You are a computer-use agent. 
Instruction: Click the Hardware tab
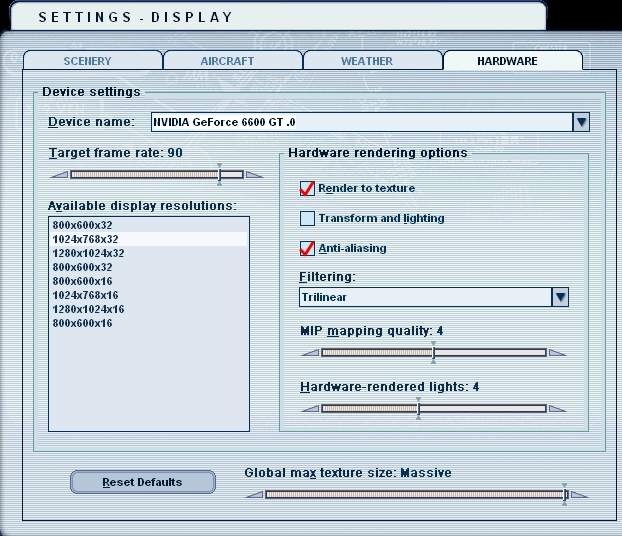pos(513,61)
